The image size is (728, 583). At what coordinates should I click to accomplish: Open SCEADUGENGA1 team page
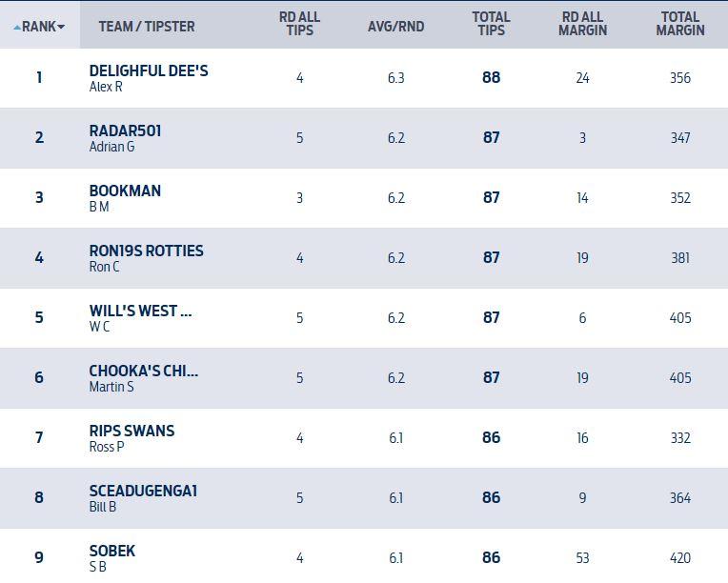143,492
